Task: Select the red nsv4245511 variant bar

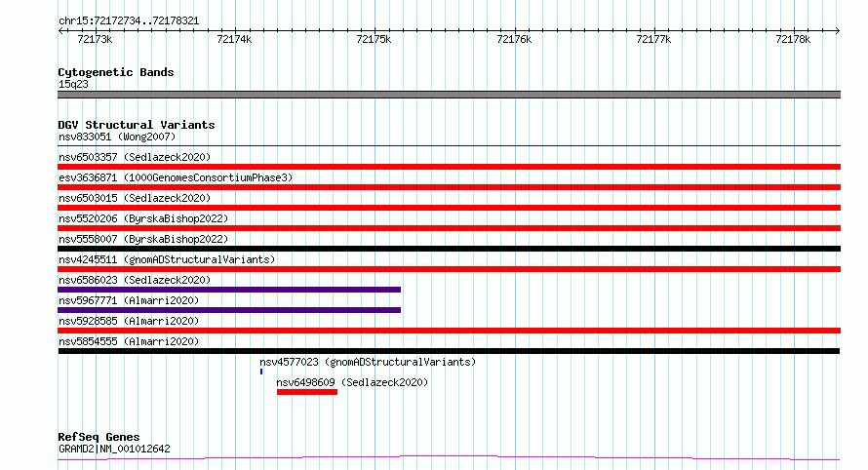Action: click(x=449, y=269)
